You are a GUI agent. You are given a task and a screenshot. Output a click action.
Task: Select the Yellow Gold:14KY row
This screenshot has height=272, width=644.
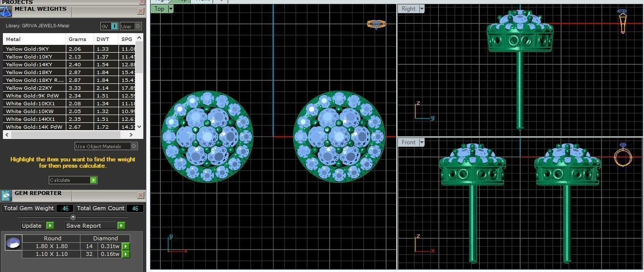pyautogui.click(x=69, y=64)
